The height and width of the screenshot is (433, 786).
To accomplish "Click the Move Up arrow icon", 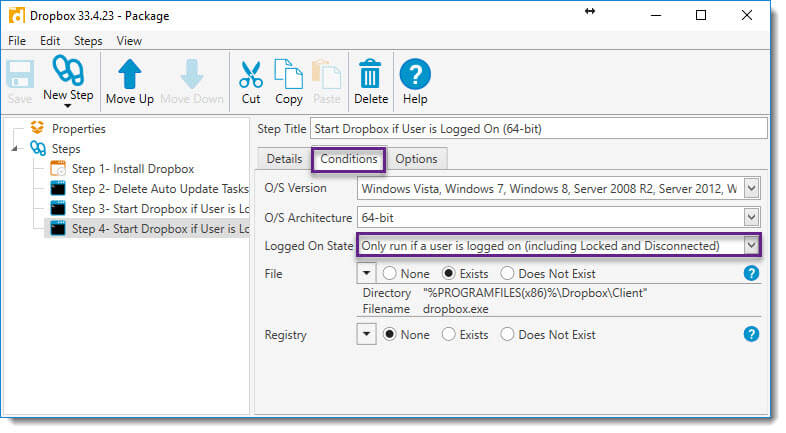I will [130, 74].
